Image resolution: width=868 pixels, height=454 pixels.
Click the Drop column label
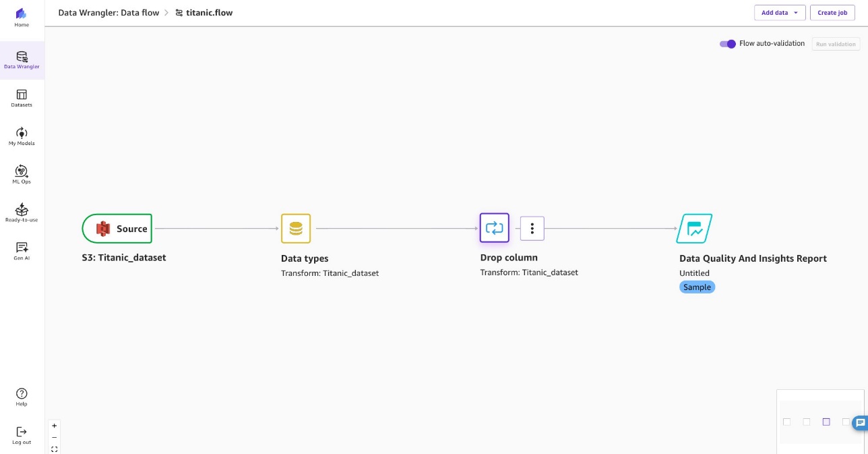[509, 258]
